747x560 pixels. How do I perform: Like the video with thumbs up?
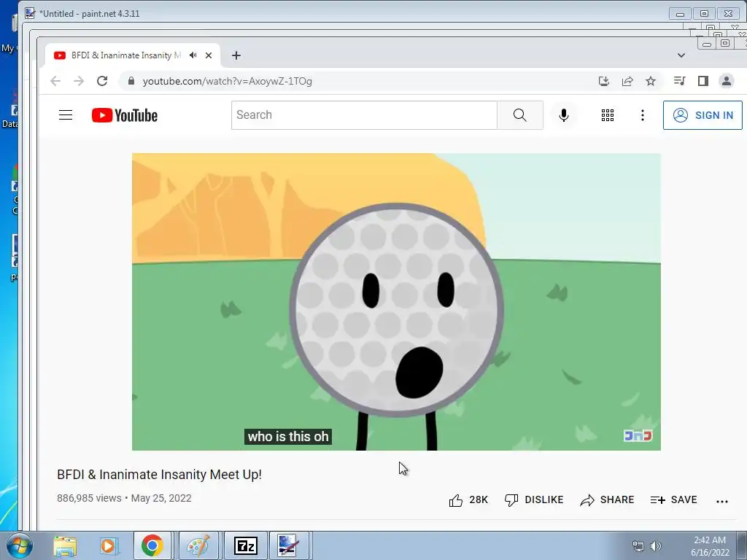468,500
